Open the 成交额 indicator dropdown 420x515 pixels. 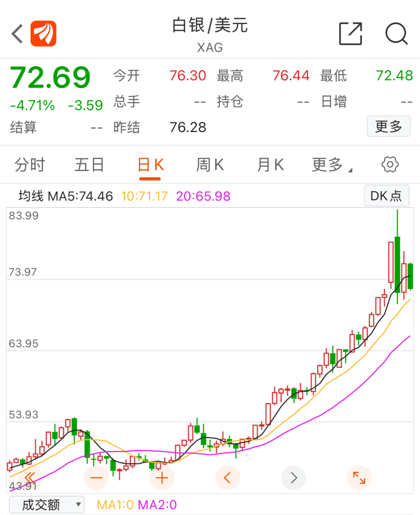pos(46,505)
